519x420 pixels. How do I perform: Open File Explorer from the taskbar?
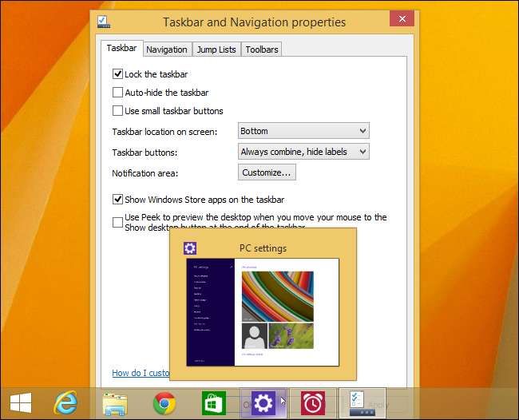click(x=115, y=404)
